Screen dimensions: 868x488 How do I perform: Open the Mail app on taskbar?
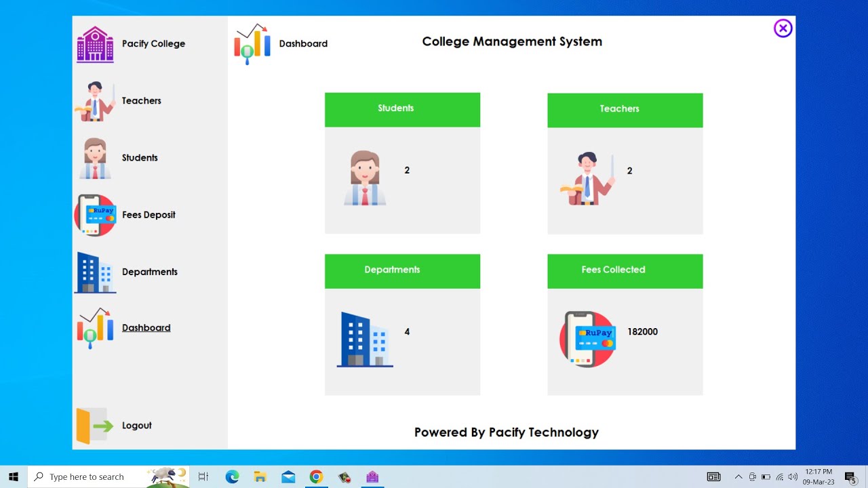point(288,476)
